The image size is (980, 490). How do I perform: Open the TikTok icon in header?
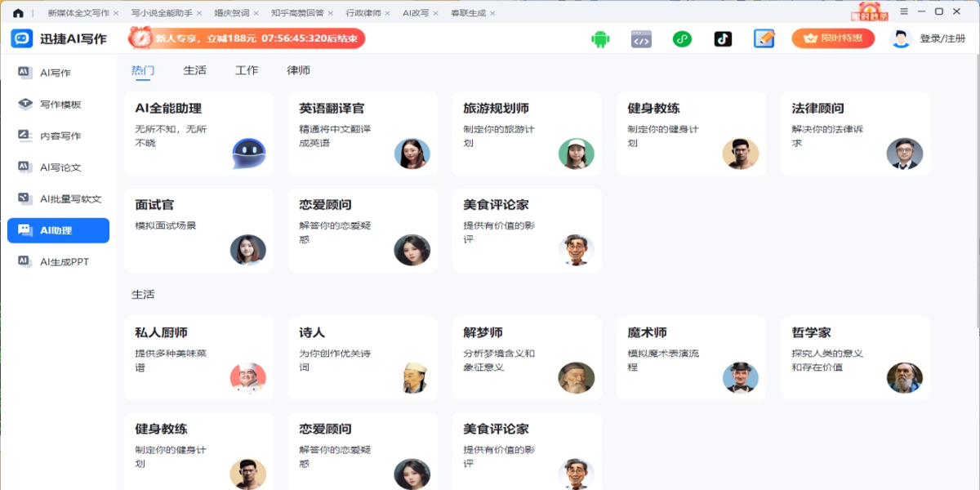click(723, 39)
